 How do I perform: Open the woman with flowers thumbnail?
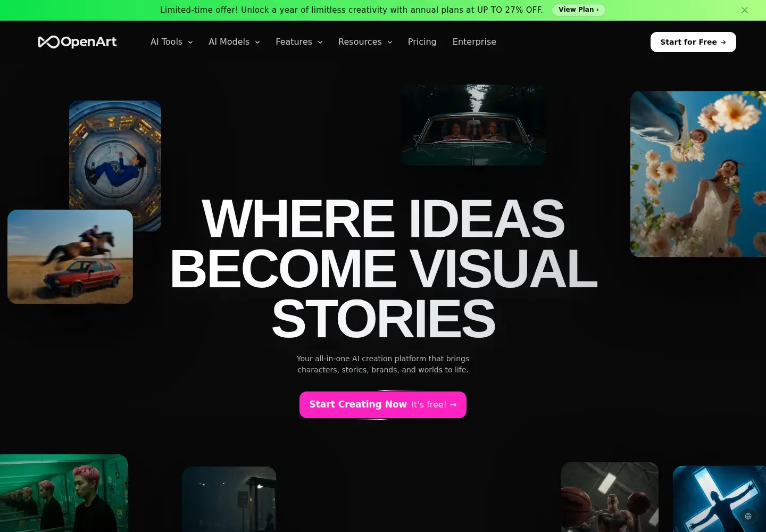coord(698,174)
